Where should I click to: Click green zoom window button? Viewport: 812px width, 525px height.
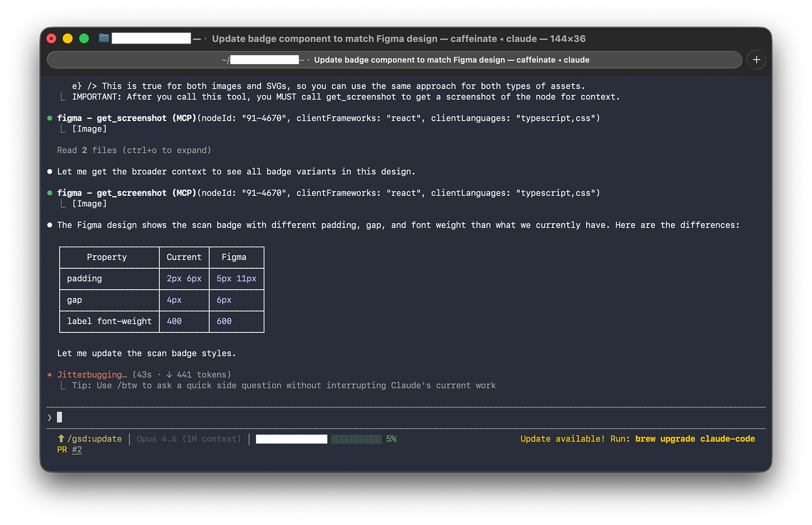pos(84,38)
